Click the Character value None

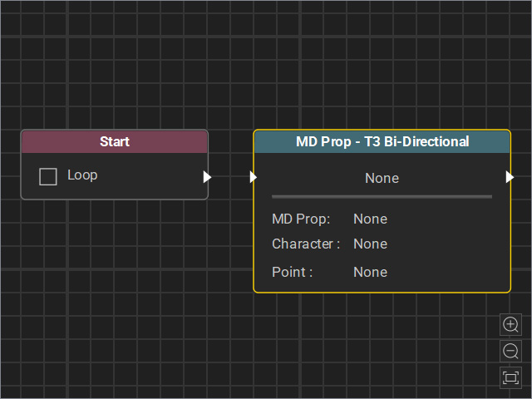(370, 244)
